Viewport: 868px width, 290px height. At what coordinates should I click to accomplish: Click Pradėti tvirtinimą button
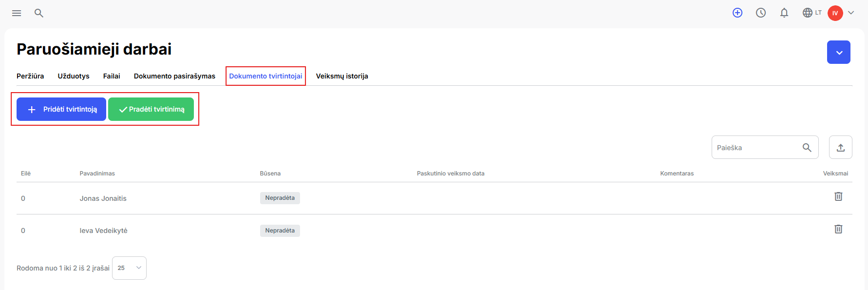pos(151,109)
